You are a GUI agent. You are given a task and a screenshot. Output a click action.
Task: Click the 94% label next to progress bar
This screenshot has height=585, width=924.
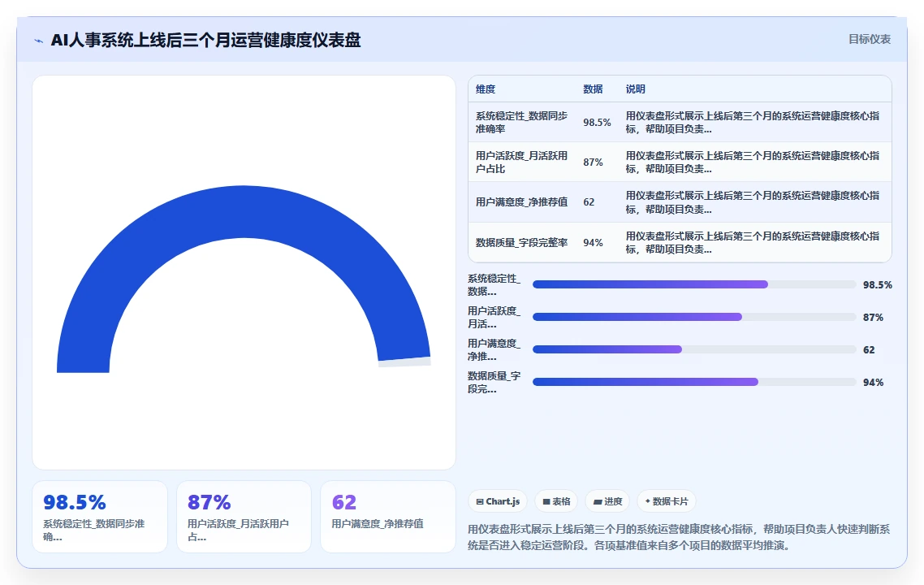(873, 382)
